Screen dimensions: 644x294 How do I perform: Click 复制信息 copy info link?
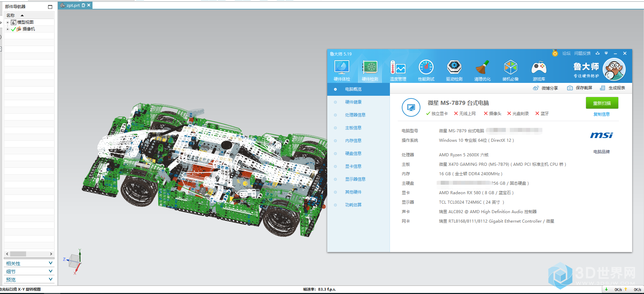click(x=602, y=114)
